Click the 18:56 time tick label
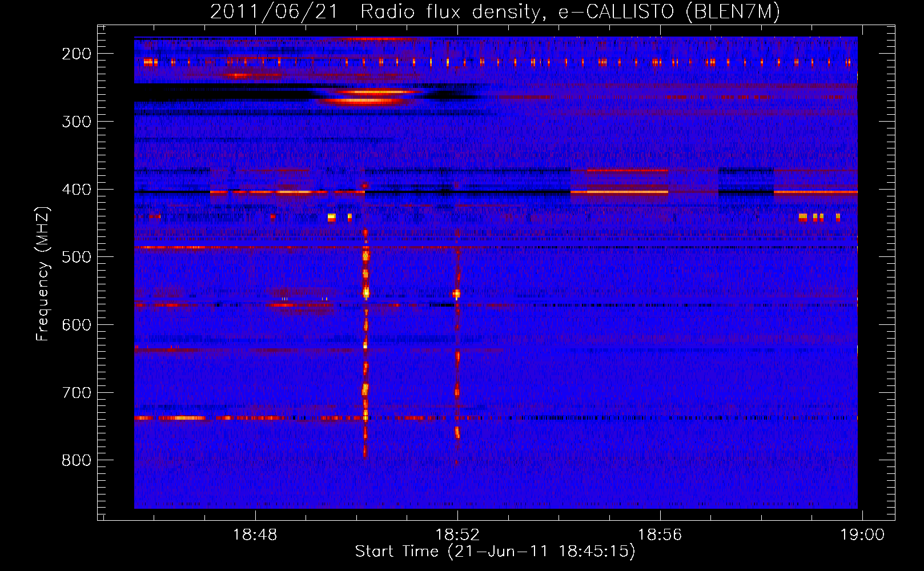Viewport: 924px width, 571px height. click(x=660, y=535)
